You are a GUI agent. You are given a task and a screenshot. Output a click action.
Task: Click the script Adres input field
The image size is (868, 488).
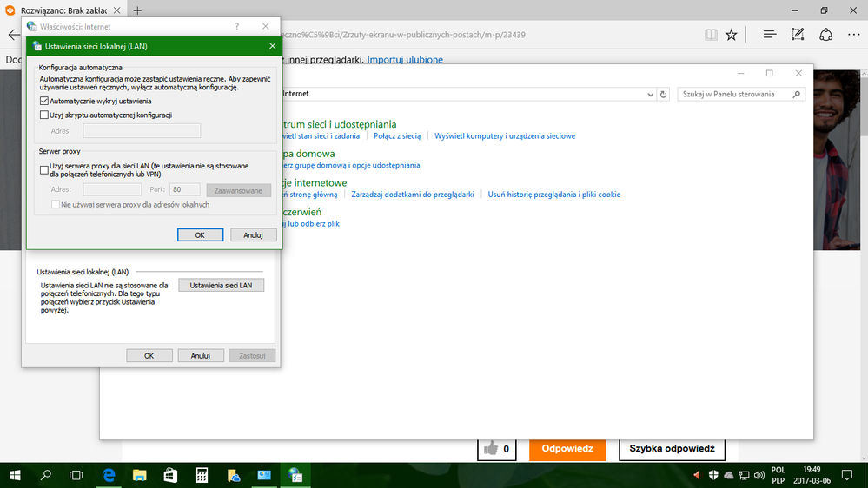click(142, 131)
